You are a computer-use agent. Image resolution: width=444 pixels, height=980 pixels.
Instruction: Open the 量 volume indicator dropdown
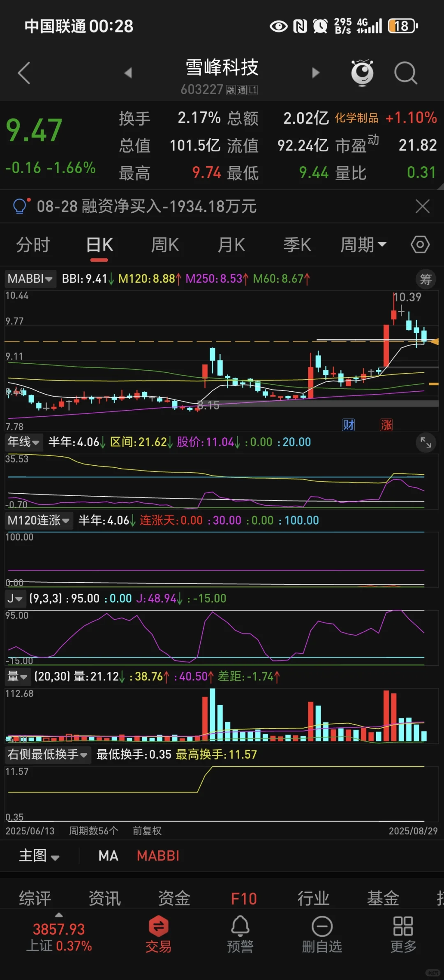click(x=17, y=676)
